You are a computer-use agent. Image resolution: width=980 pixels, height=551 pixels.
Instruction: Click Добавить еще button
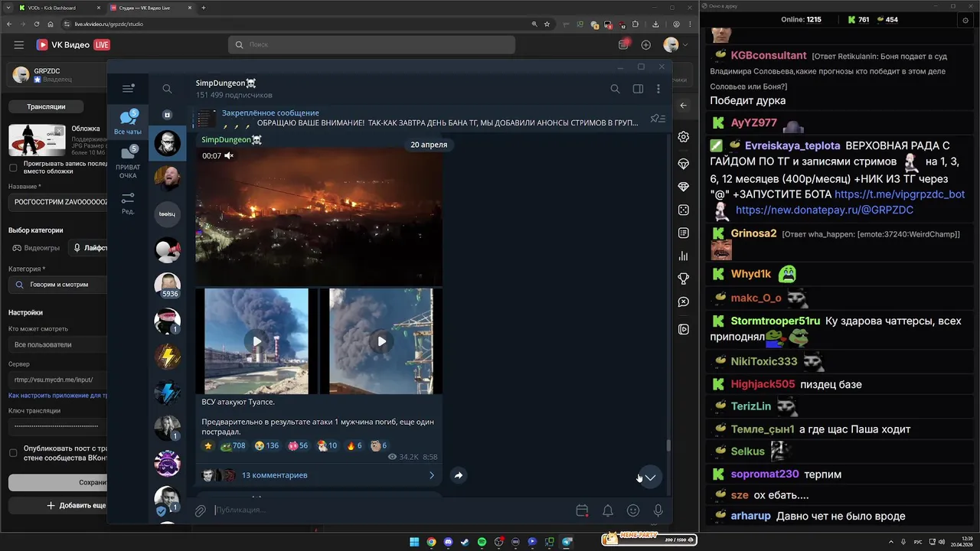58,505
